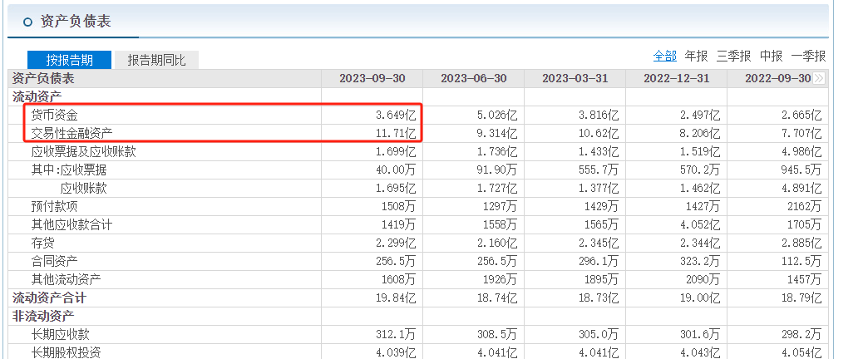The image size is (868, 359).
Task: Click the double-arrow icon to show later periods
Action: tap(819, 78)
